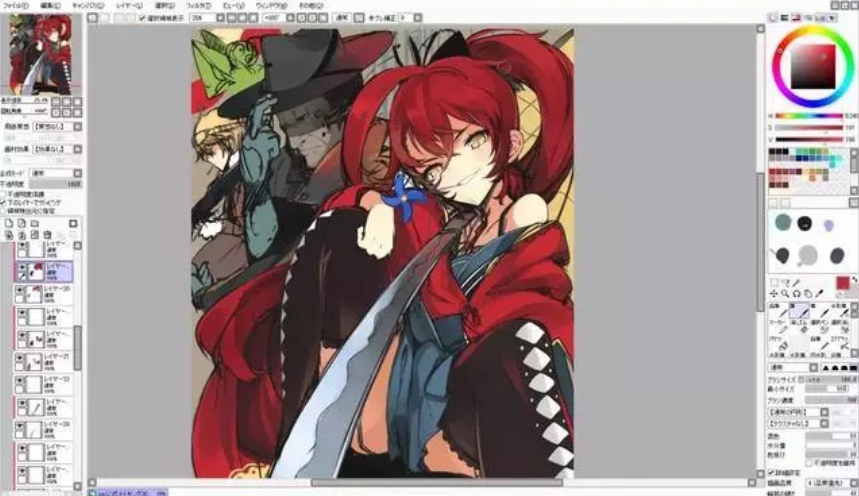Select the move tool
The height and width of the screenshot is (496, 859).
coord(774,294)
